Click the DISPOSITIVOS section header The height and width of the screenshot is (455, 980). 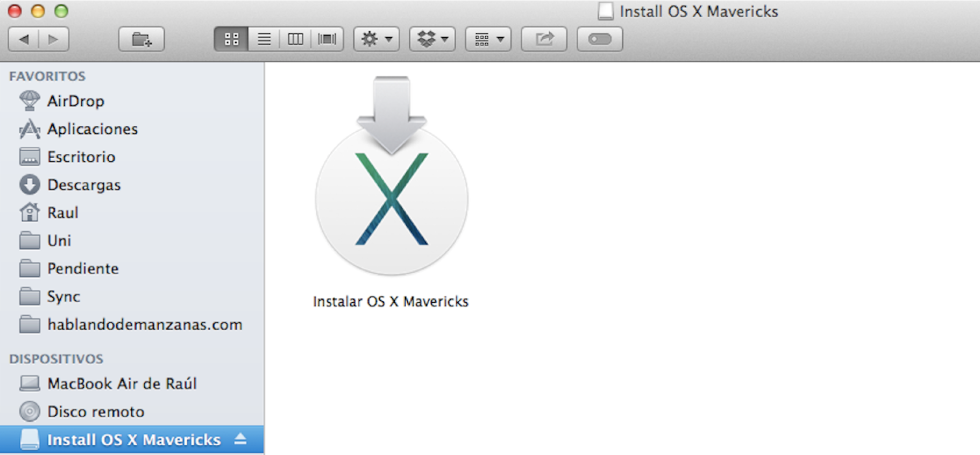click(x=56, y=359)
